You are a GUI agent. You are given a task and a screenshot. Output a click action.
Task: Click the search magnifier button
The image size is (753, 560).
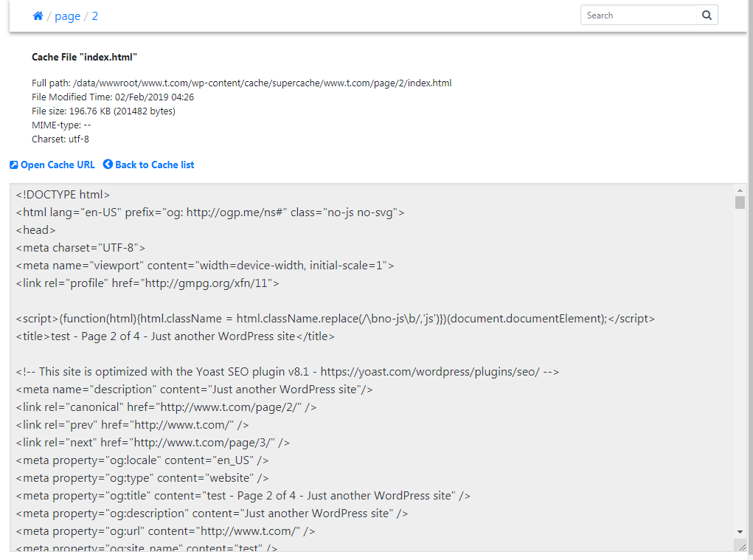coord(707,15)
